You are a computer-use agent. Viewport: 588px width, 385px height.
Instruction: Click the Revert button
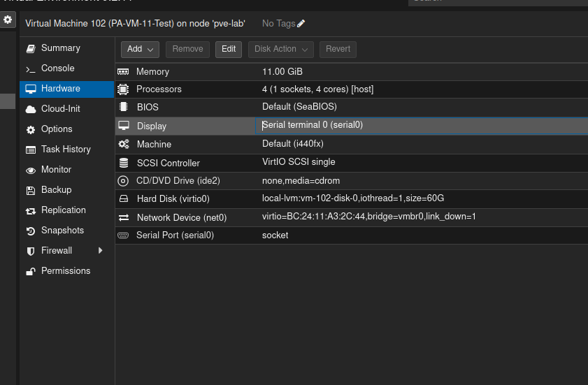point(338,49)
